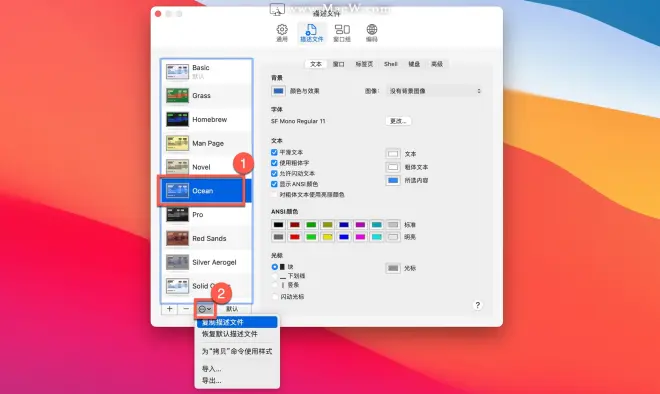Viewport: 660px width, 394px height.
Task: Pick the Silver Aerogel profile
Action: pyautogui.click(x=206, y=262)
